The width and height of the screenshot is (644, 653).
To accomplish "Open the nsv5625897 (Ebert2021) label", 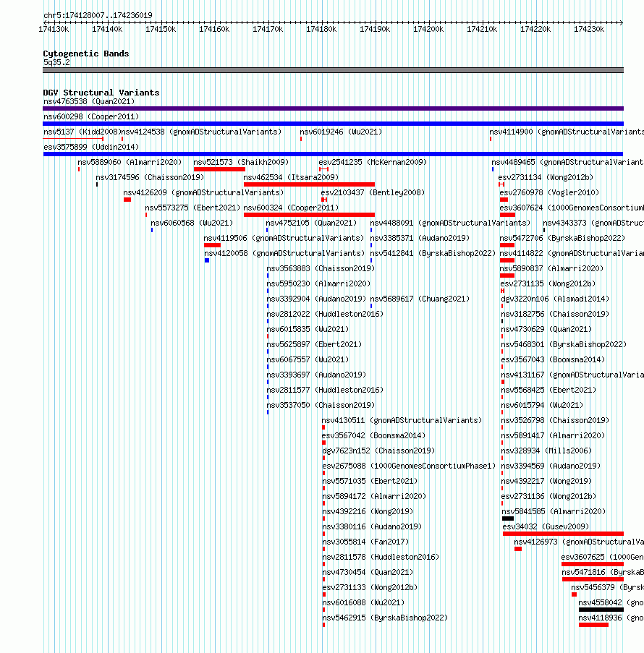I will pyautogui.click(x=314, y=345).
